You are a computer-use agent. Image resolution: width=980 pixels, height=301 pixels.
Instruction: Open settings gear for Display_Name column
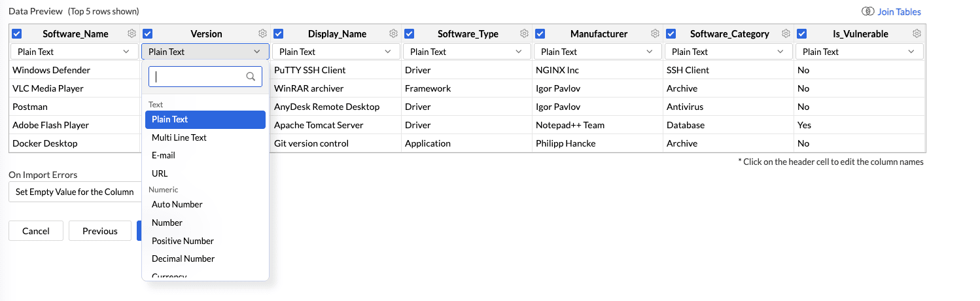(x=393, y=34)
